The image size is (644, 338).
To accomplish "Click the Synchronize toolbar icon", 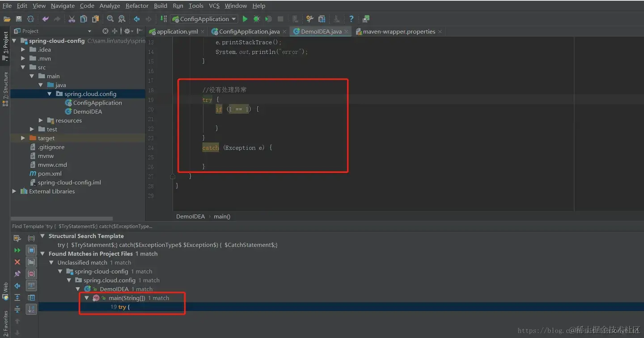I will tap(30, 19).
